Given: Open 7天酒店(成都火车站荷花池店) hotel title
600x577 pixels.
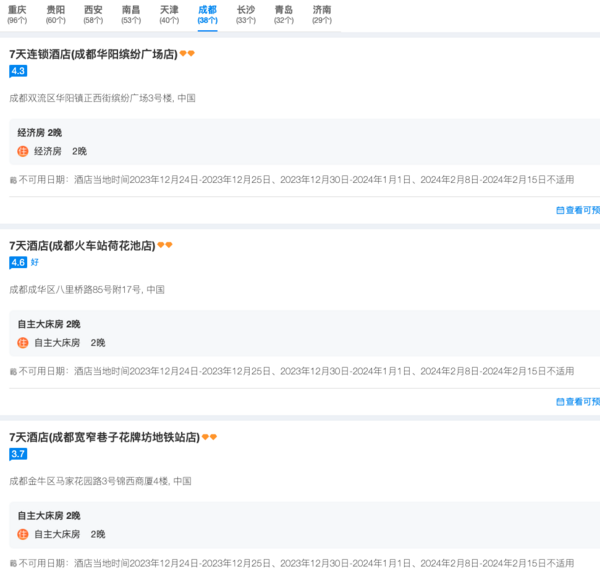Looking at the screenshot, I should click(82, 246).
